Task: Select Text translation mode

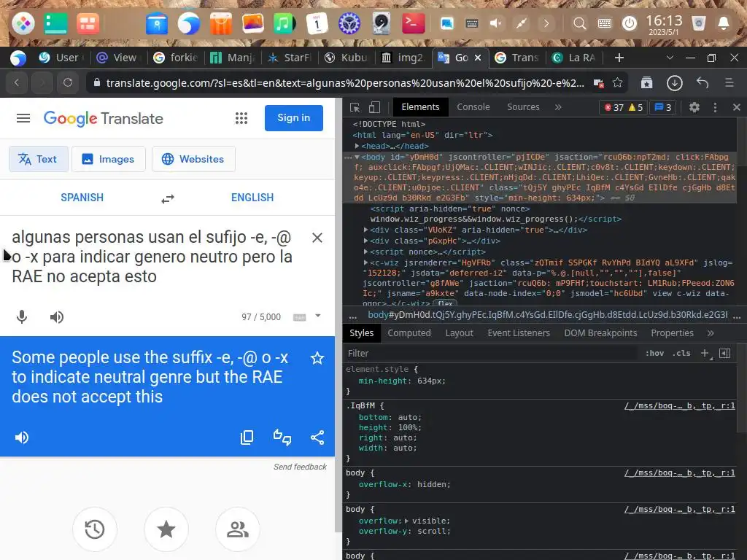Action: [x=38, y=159]
